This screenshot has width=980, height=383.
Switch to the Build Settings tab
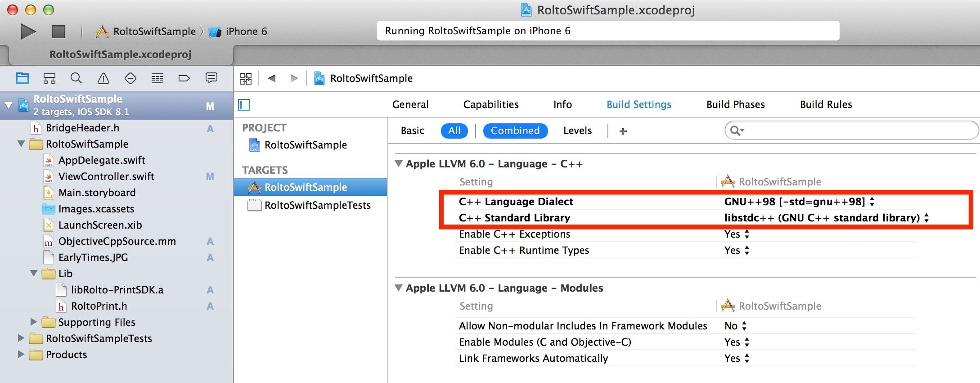[639, 104]
